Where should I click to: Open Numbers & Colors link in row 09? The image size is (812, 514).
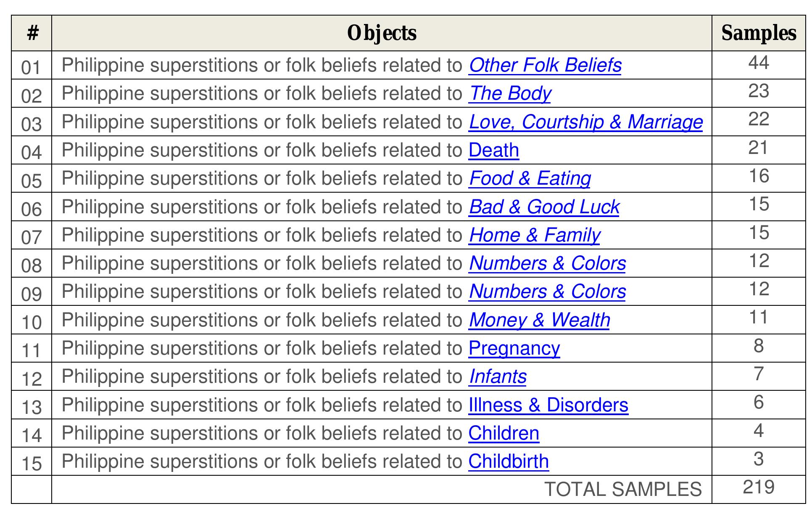pos(547,291)
